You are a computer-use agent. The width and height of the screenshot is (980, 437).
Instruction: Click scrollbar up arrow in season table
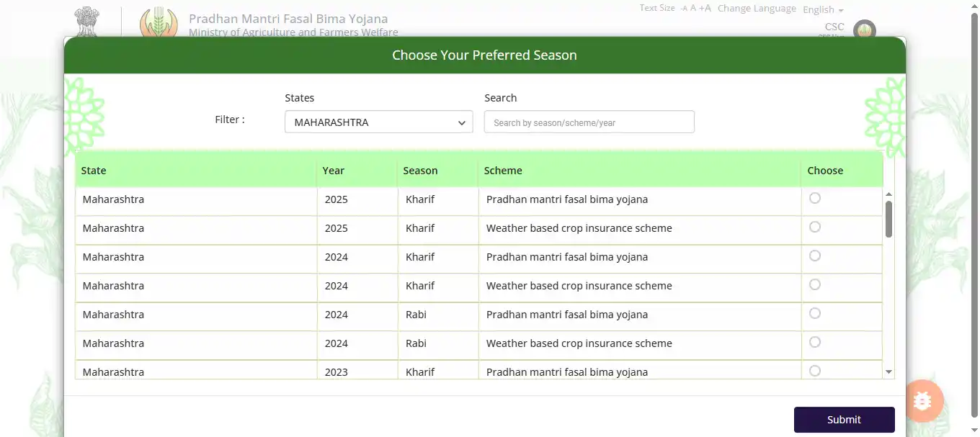click(888, 194)
